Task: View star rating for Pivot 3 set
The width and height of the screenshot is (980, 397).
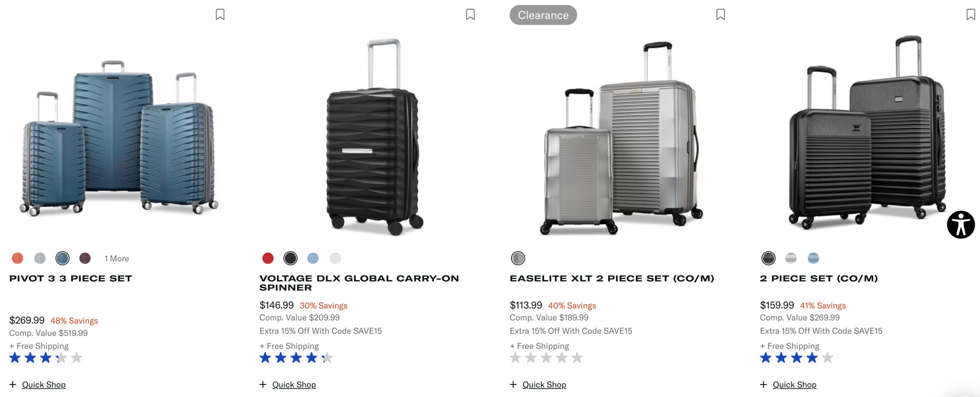Action: point(46,358)
